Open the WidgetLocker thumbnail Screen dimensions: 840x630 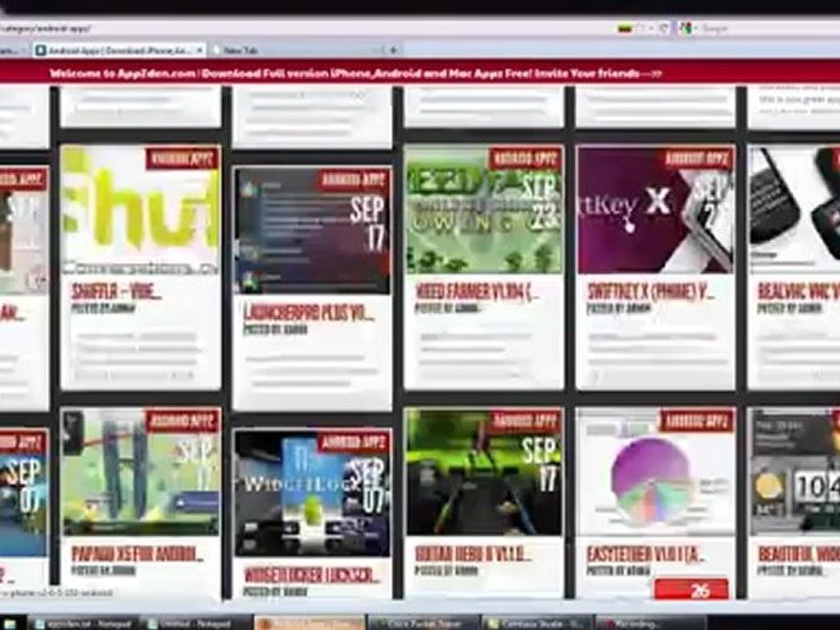312,493
